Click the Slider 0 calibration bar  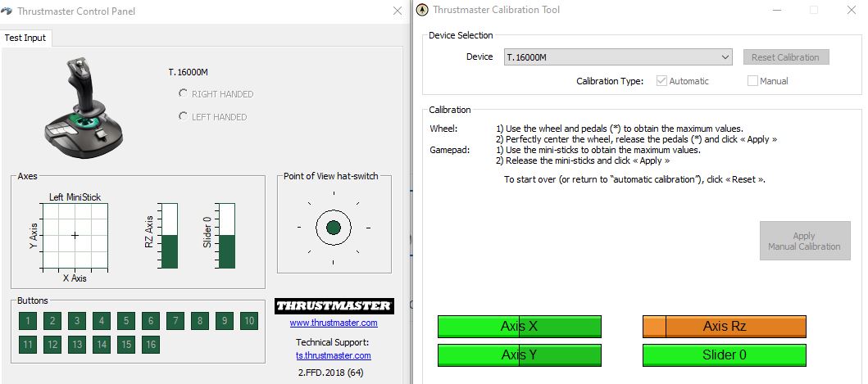pos(724,355)
